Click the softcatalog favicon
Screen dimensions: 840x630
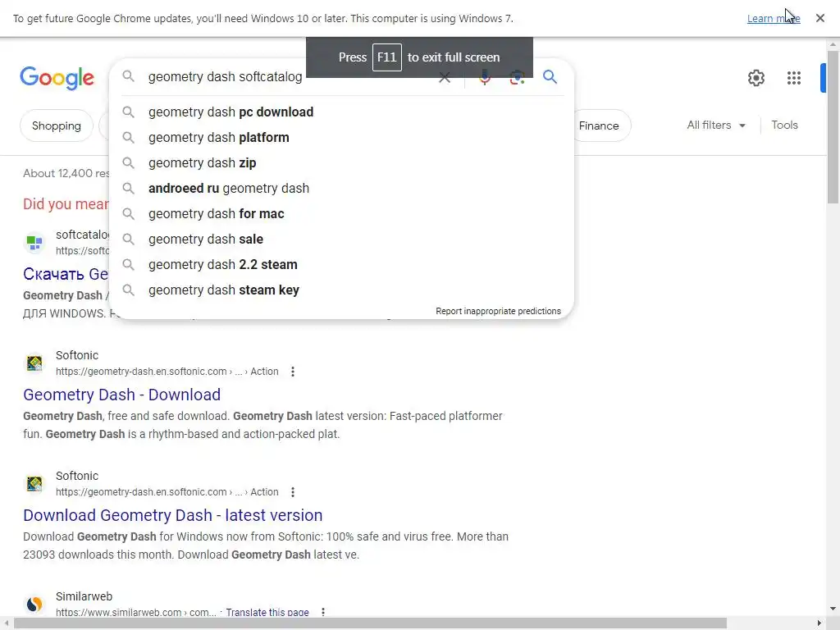click(x=34, y=243)
